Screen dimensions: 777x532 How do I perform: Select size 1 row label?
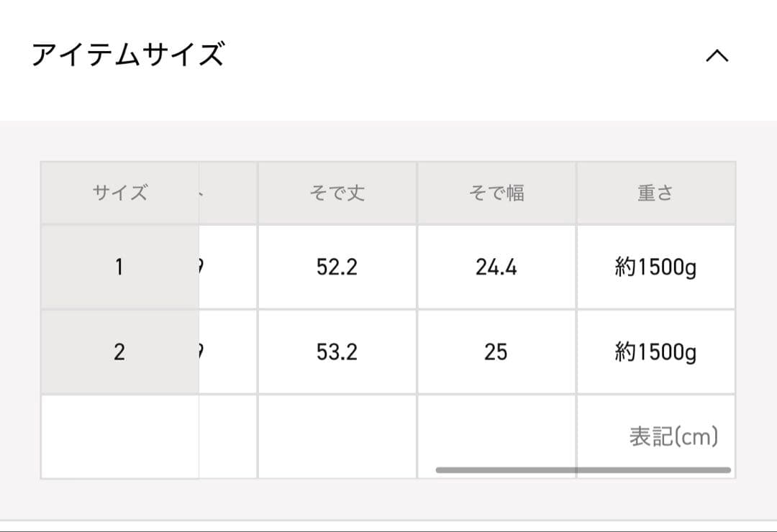[119, 267]
